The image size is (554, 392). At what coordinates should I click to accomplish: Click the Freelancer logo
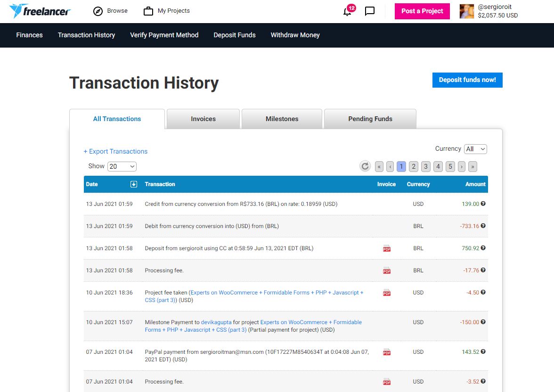(40, 11)
